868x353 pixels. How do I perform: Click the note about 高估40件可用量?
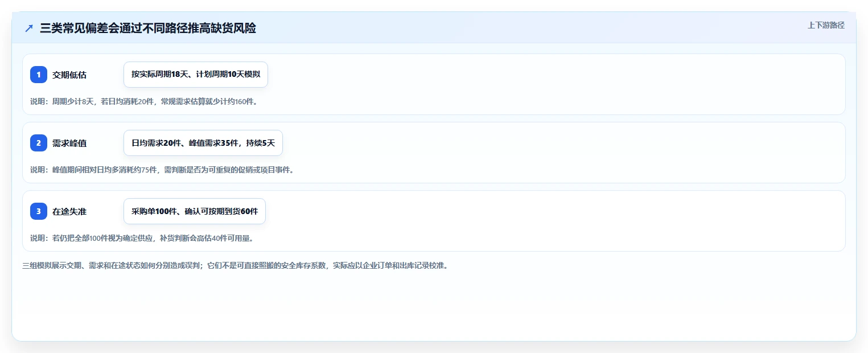[142, 238]
